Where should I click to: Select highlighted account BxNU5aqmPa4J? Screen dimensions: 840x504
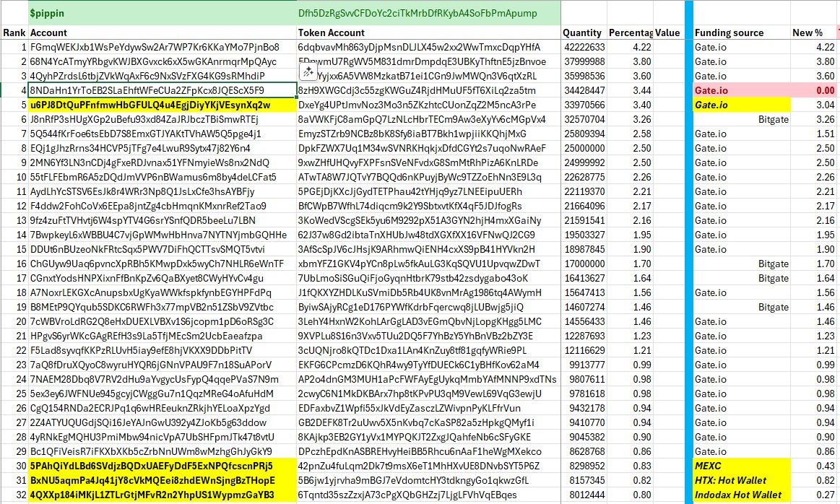click(163, 481)
